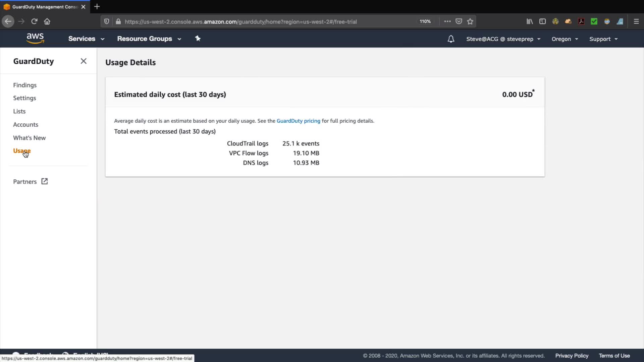Open Firefox hamburger menu
Screen dimensions: 644x362
point(636,21)
